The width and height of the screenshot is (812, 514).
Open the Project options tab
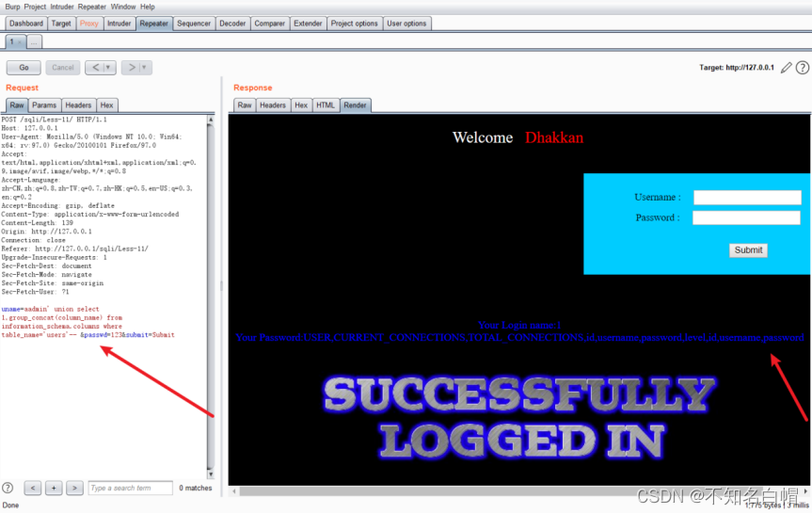tap(354, 24)
